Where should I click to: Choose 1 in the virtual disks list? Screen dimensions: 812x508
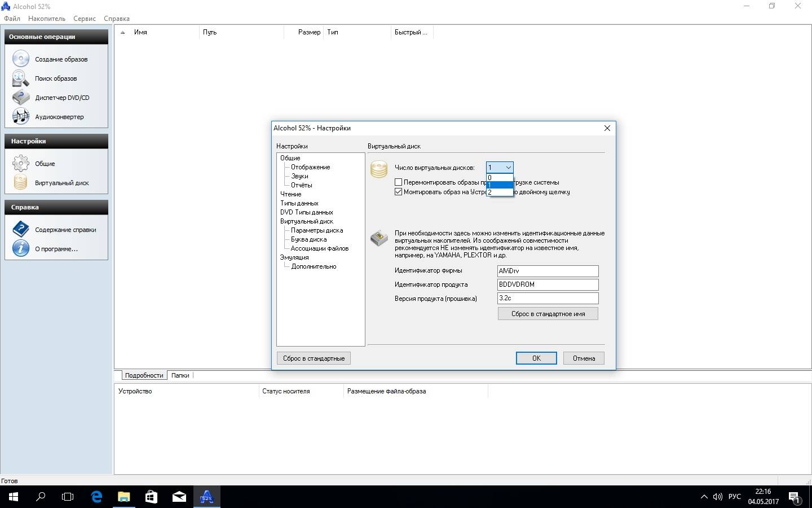click(x=500, y=185)
